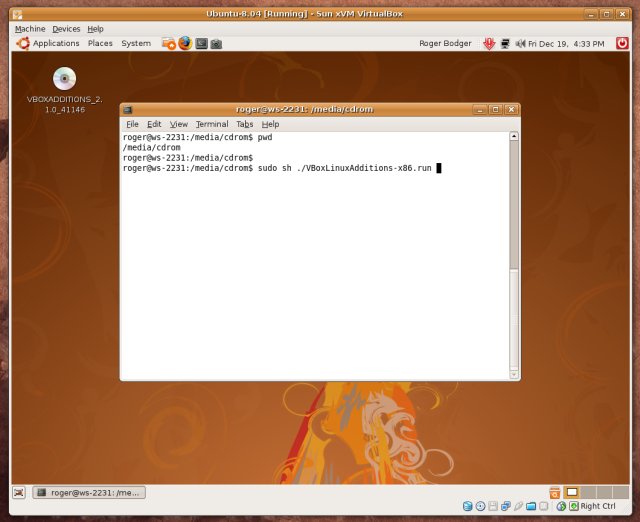Click the USB devices status icon
640x522 pixels.
pos(518,506)
